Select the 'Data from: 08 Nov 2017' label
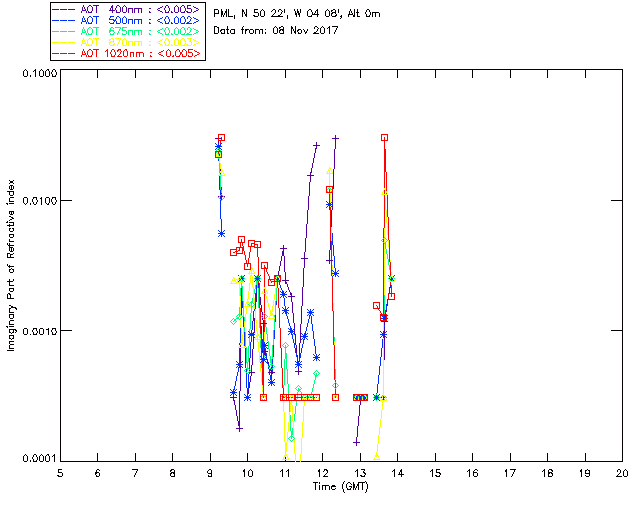The width and height of the screenshot is (640, 512). pos(276,31)
